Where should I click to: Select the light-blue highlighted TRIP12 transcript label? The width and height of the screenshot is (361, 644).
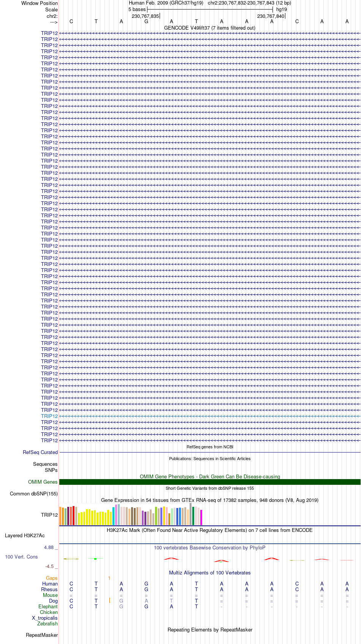click(49, 416)
